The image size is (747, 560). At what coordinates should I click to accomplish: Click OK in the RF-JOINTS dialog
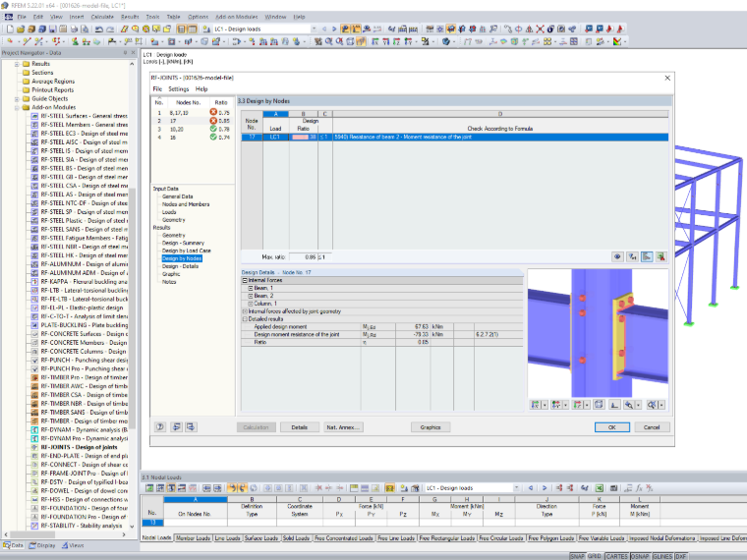[612, 427]
